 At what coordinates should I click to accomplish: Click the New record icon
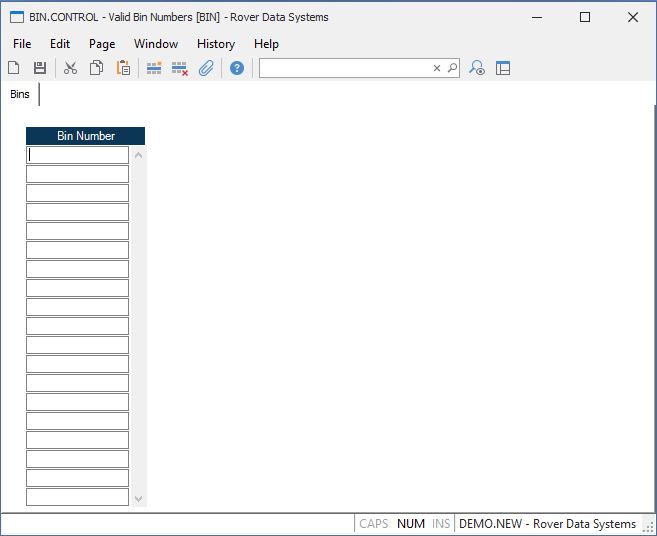[x=14, y=68]
